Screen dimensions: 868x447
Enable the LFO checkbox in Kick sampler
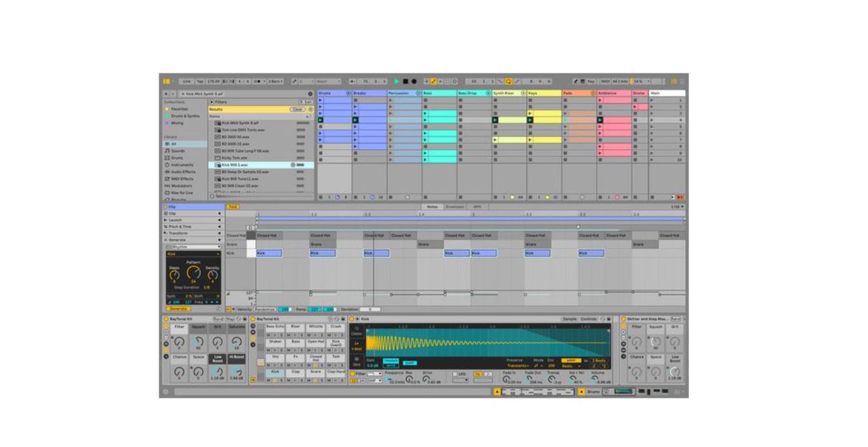click(x=454, y=374)
